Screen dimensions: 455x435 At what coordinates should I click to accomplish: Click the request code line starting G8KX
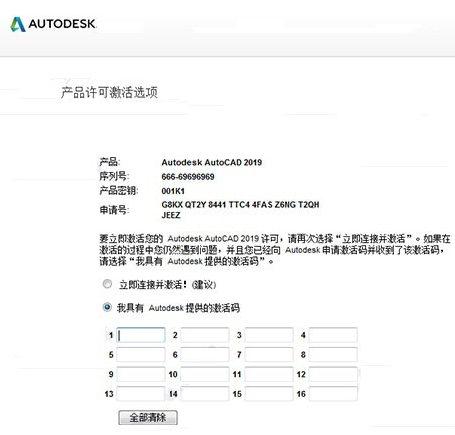(x=240, y=204)
